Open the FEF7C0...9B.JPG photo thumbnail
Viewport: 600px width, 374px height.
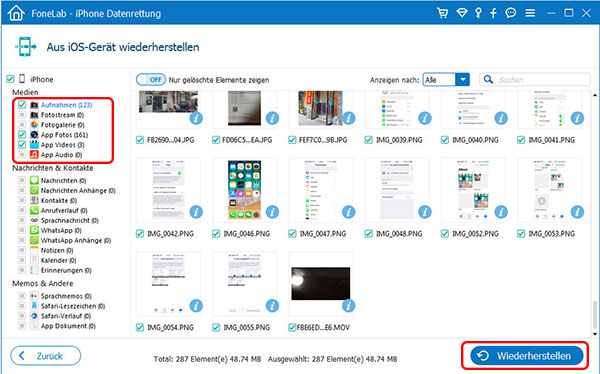[321, 108]
